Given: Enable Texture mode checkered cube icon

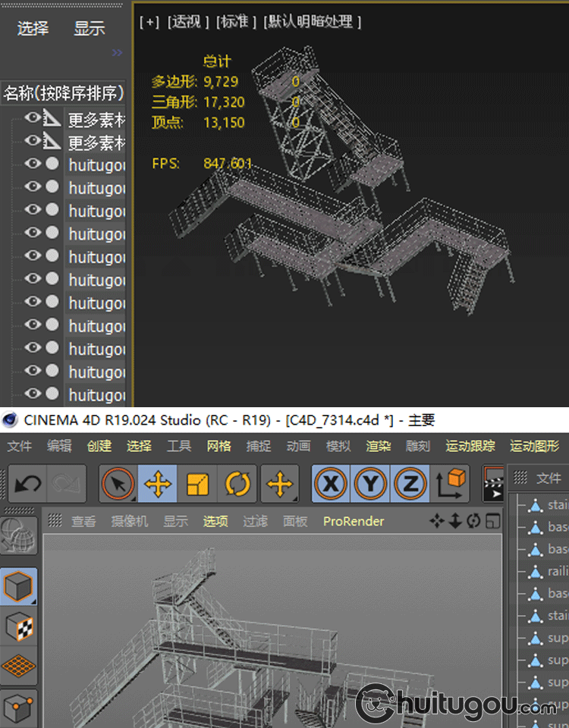Looking at the screenshot, I should [18, 627].
